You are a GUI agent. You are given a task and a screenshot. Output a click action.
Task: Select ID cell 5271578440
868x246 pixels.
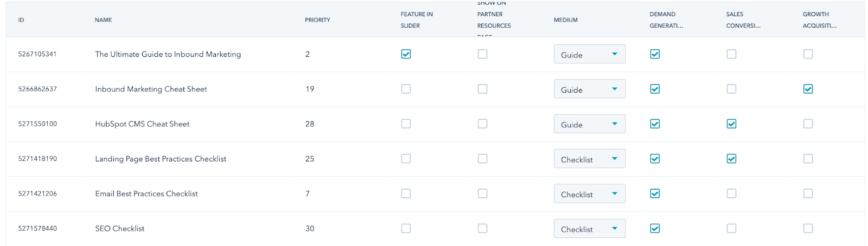[x=37, y=229]
